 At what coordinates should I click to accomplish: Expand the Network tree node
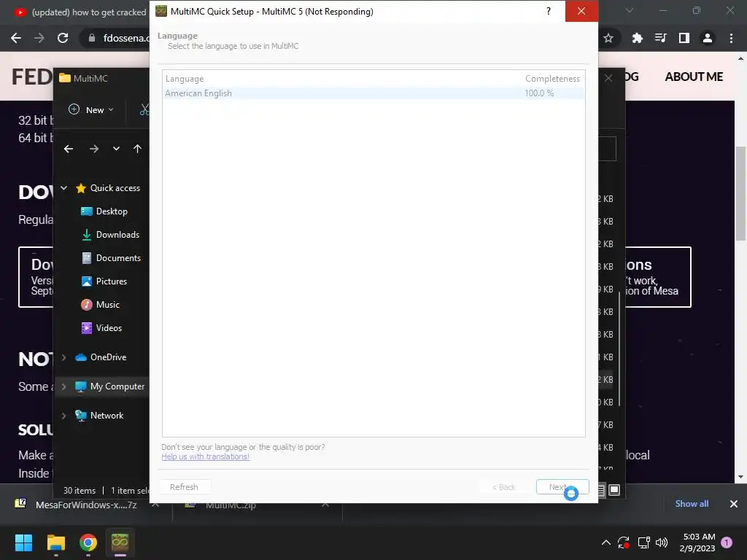coord(64,416)
